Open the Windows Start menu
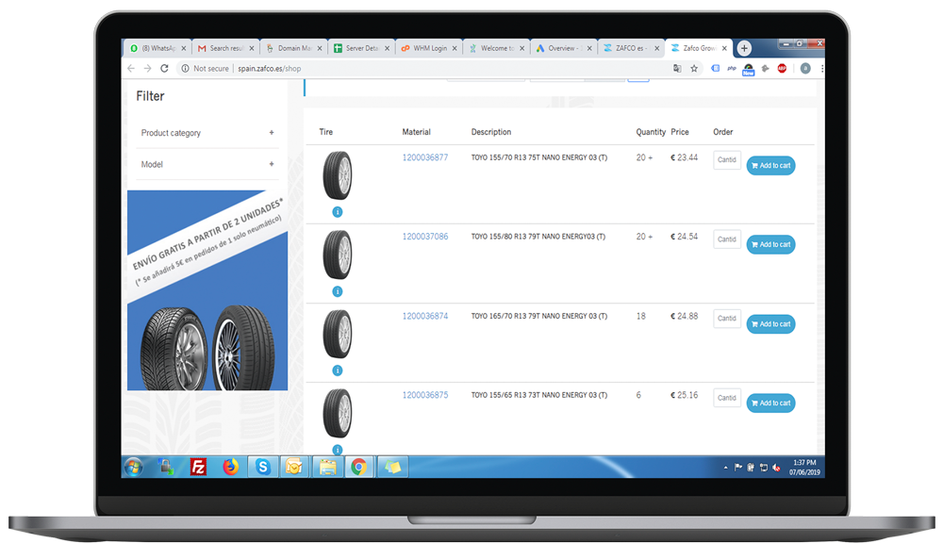Image resolution: width=943 pixels, height=560 pixels. [134, 467]
